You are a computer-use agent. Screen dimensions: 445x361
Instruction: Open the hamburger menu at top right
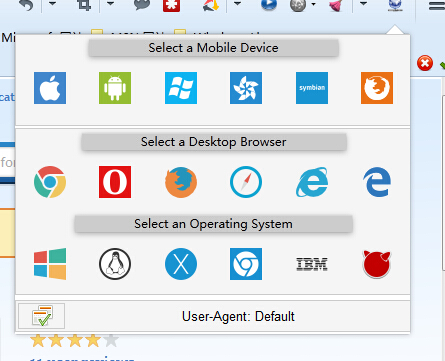click(x=437, y=5)
